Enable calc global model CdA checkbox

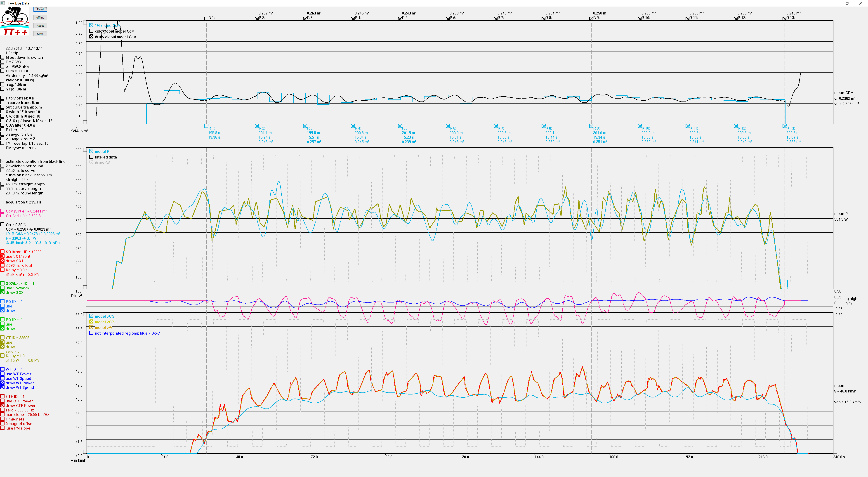91,31
